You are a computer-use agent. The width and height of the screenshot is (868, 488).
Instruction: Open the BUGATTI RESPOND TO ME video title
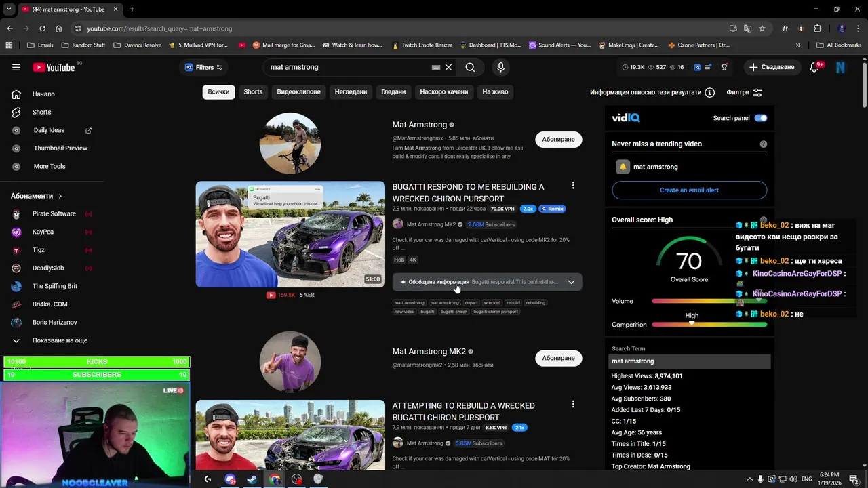pyautogui.click(x=468, y=192)
